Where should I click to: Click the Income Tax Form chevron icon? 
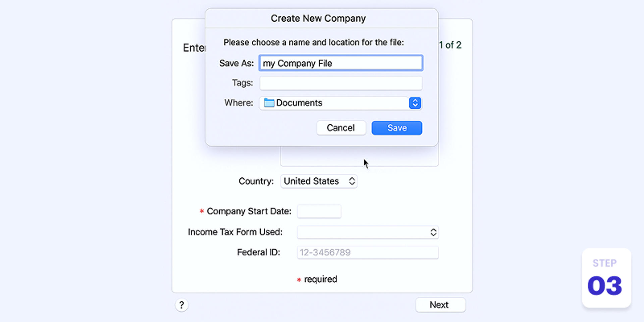pos(433,232)
